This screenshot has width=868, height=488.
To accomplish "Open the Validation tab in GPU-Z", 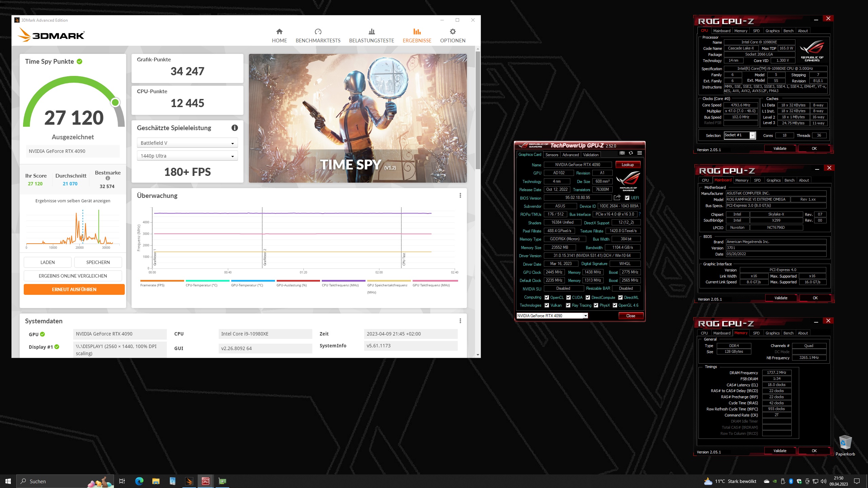I will (x=591, y=155).
